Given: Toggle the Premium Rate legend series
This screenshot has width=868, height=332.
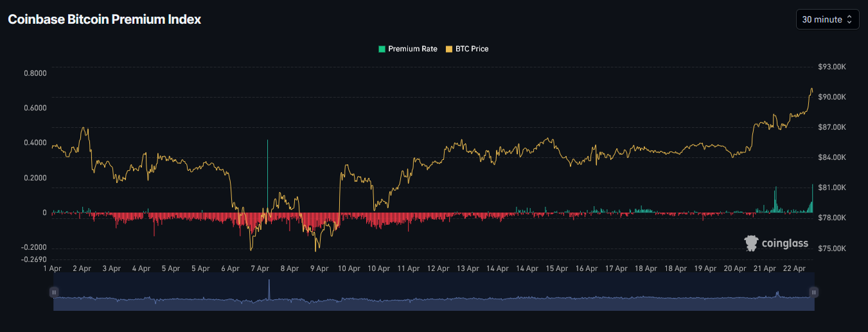Looking at the screenshot, I should 412,49.
